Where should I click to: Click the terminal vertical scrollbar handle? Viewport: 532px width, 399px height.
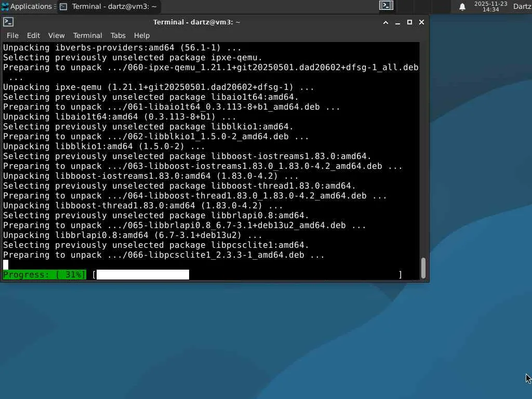pos(423,268)
